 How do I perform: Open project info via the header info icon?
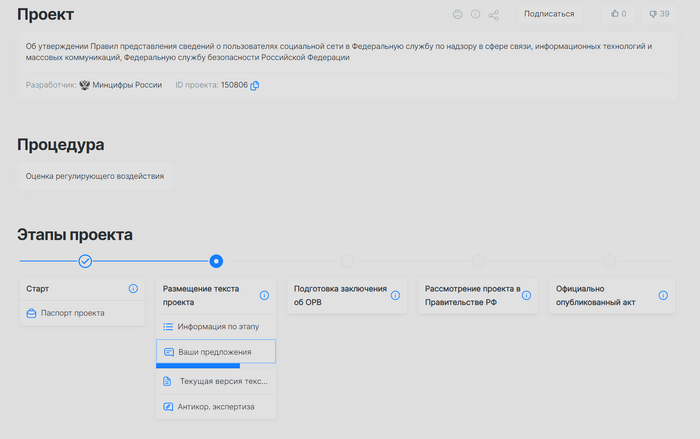[x=475, y=14]
